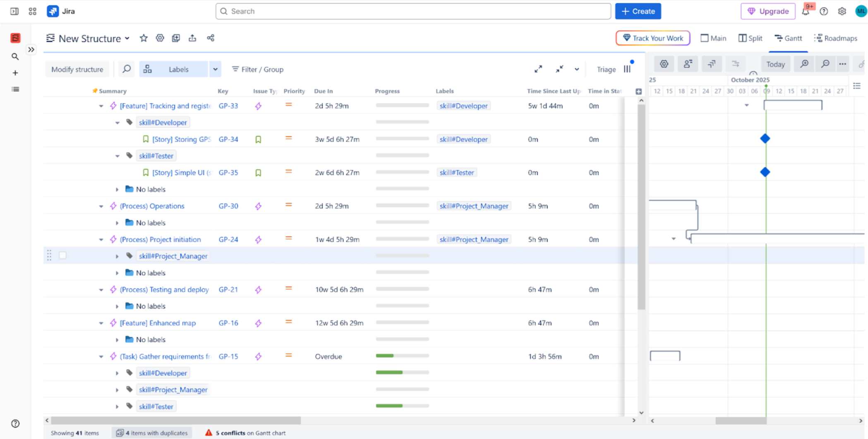Click the Gantt resources icon
This screenshot has height=439, width=868.
tap(688, 64)
